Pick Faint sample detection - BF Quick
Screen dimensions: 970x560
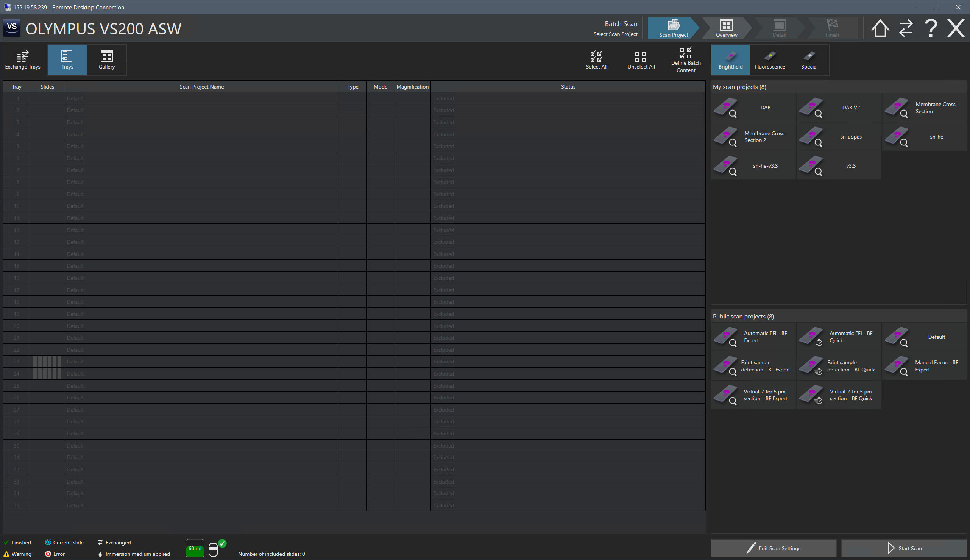[x=839, y=366]
